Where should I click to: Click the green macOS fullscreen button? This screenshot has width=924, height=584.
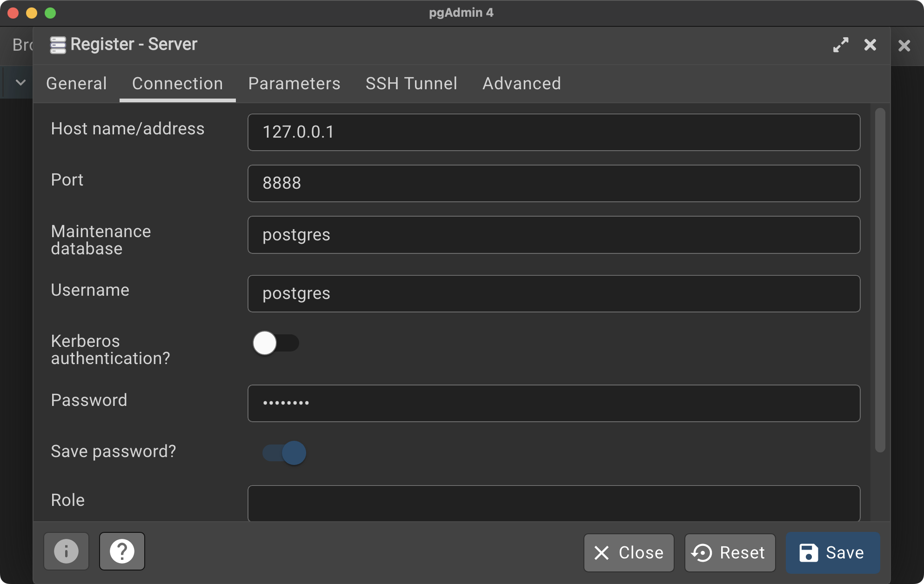[50, 13]
